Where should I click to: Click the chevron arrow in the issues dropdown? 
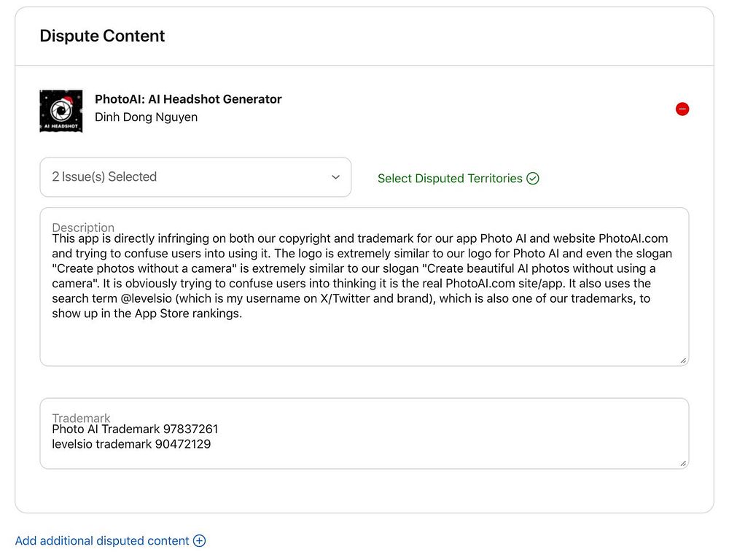(335, 177)
